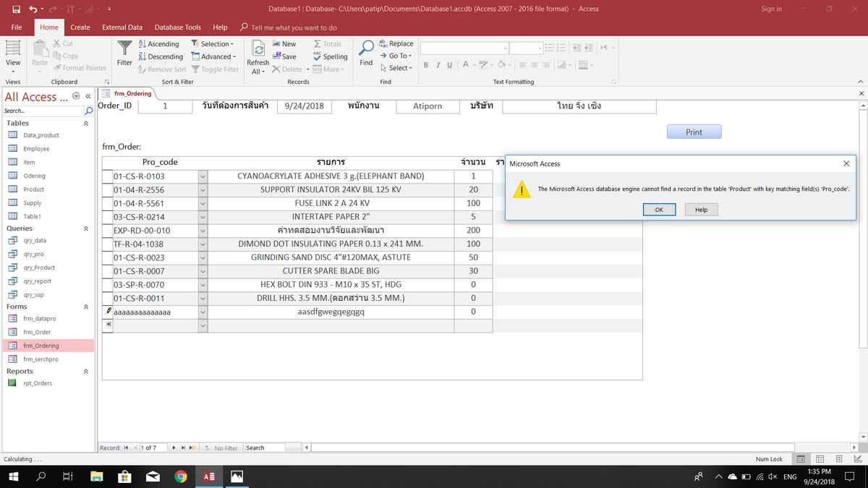Screen dimensions: 868x488
Task: Collapse the Reports group in the navigation pane
Action: coord(86,372)
